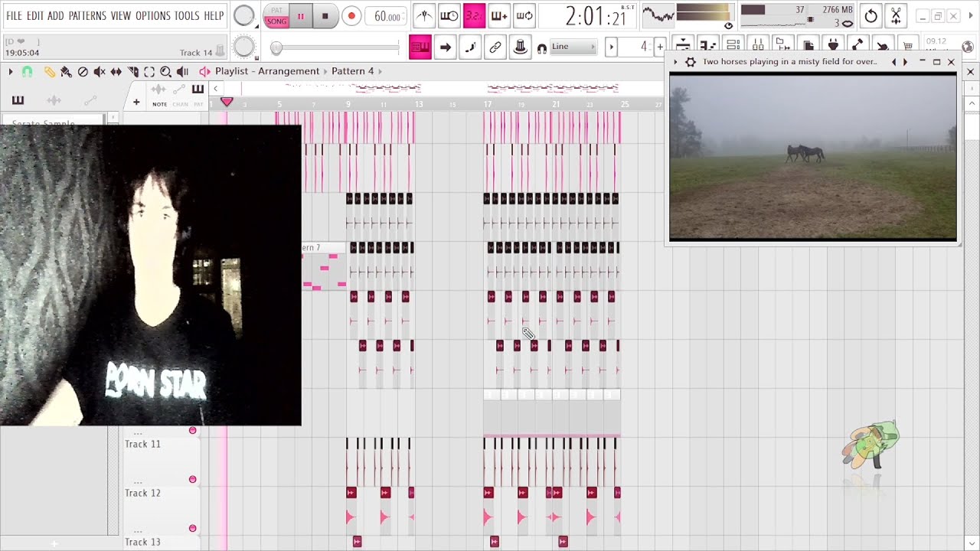This screenshot has height=551, width=980.
Task: Pause playback with the pause button
Action: coord(300,16)
